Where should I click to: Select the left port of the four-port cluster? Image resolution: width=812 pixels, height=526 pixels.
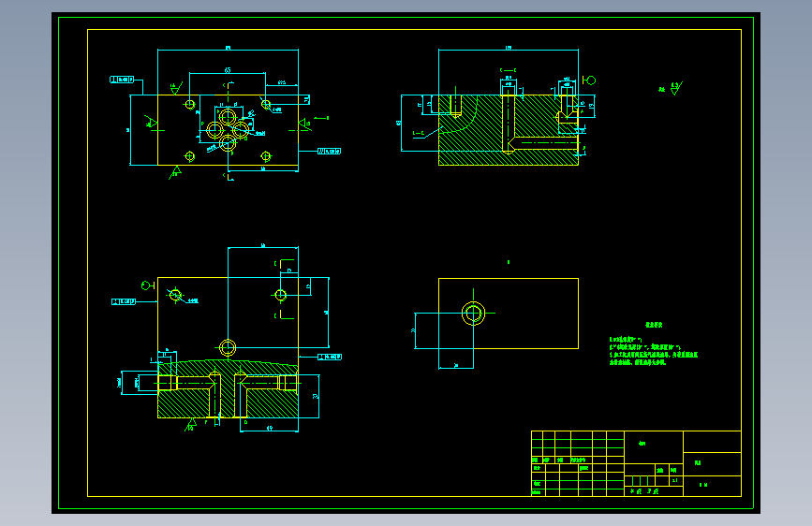click(214, 129)
